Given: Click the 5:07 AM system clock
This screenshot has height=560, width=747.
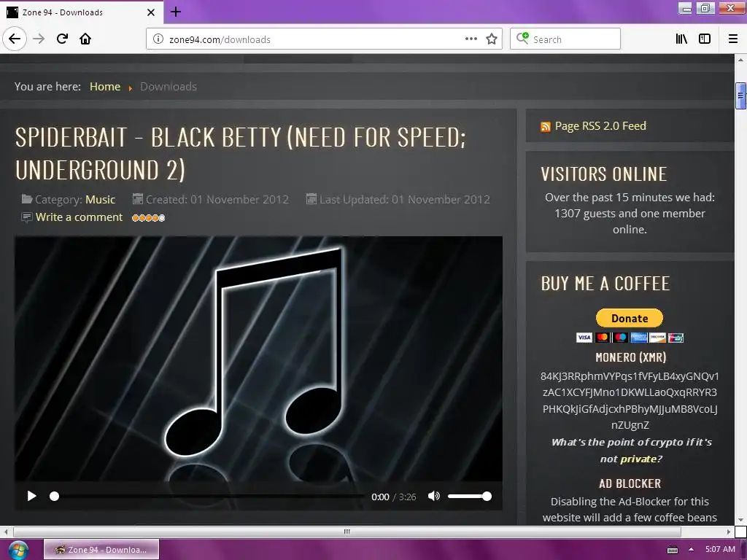Looking at the screenshot, I should tap(720, 550).
